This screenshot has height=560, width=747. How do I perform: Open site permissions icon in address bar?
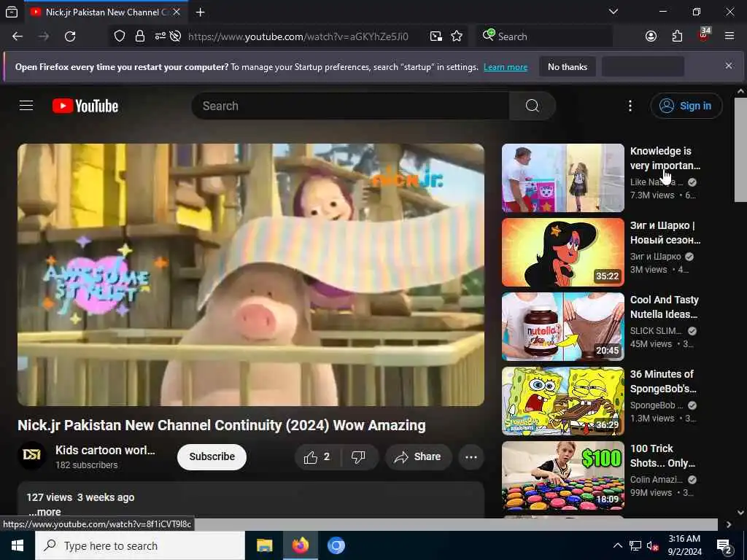pyautogui.click(x=160, y=36)
